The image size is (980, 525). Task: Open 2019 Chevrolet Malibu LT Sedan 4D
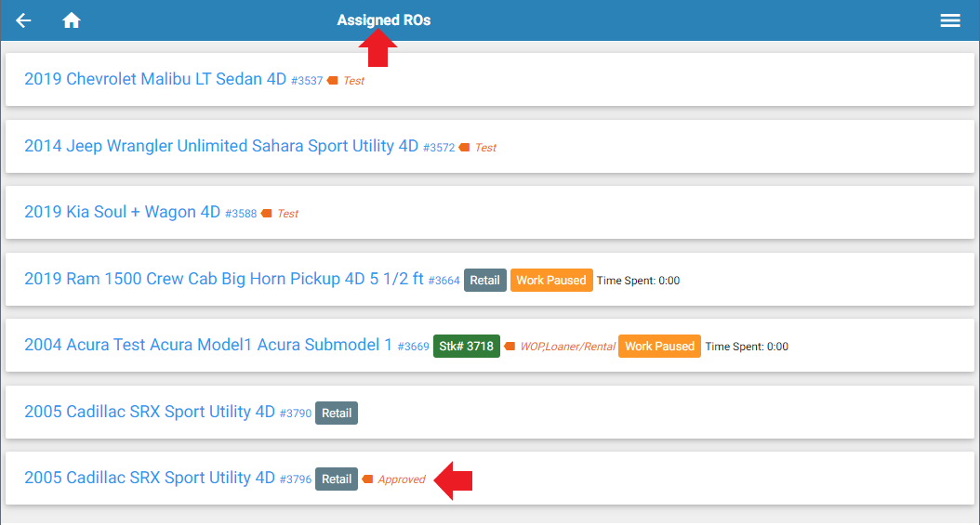[155, 79]
